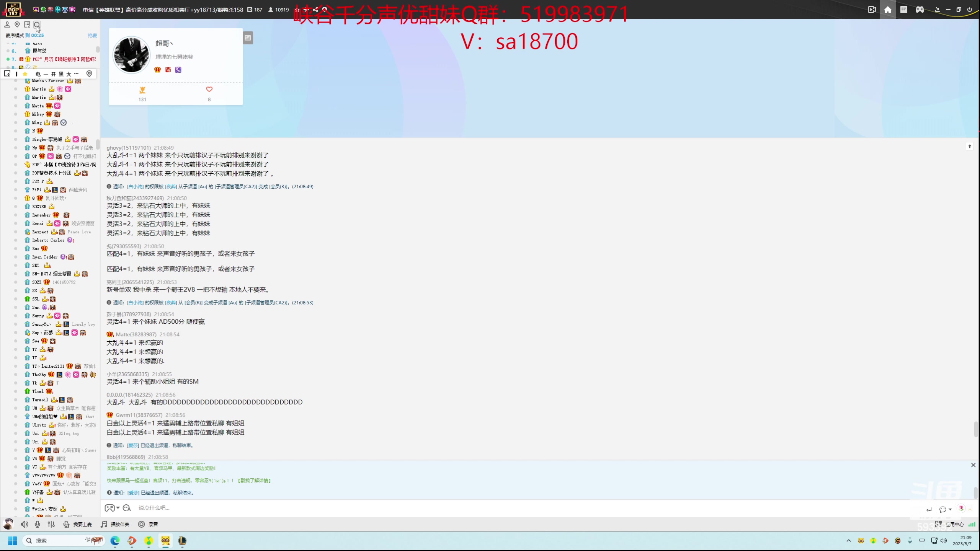Viewport: 980px width, 551px height.
Task: Click the heart icon on profile card
Action: pos(209,89)
